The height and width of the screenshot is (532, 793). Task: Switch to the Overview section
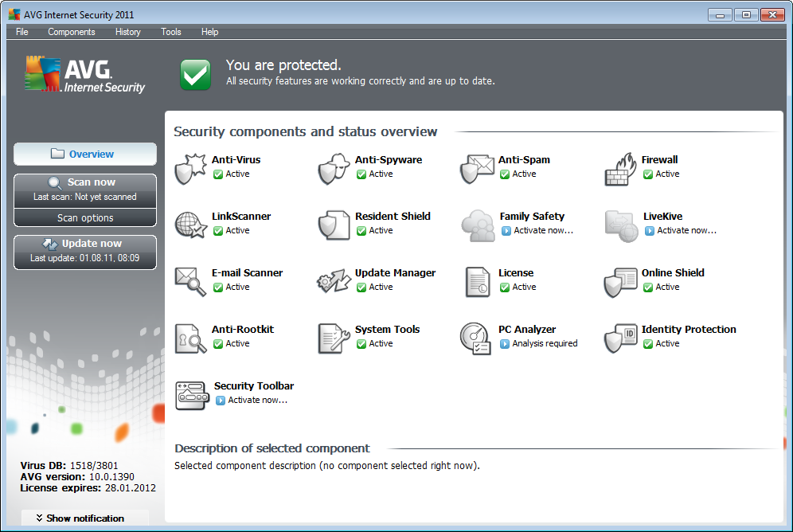click(x=85, y=154)
